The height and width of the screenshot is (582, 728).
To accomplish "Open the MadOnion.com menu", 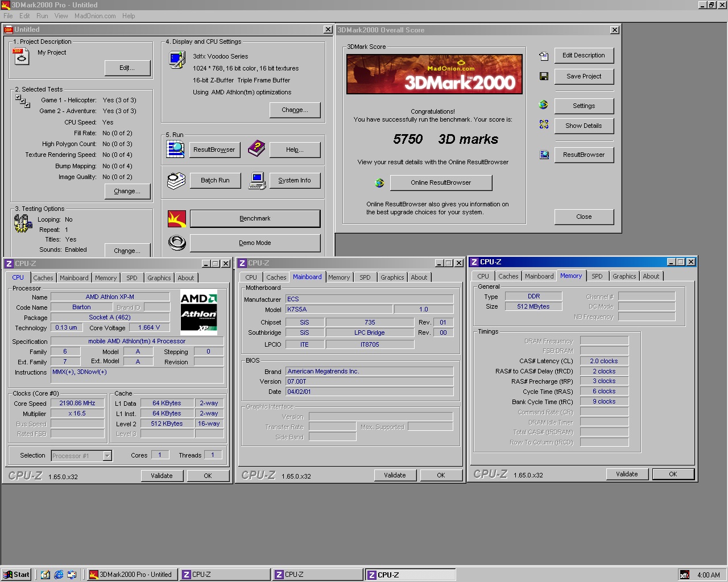I will point(95,16).
